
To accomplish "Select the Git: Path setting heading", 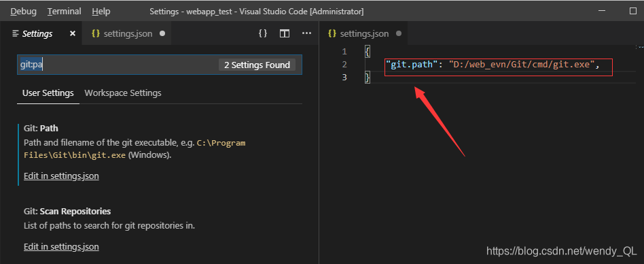I will 41,129.
